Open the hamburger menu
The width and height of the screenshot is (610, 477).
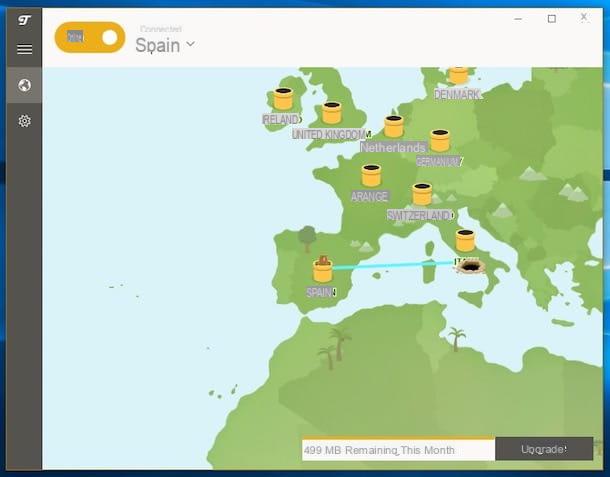click(25, 49)
